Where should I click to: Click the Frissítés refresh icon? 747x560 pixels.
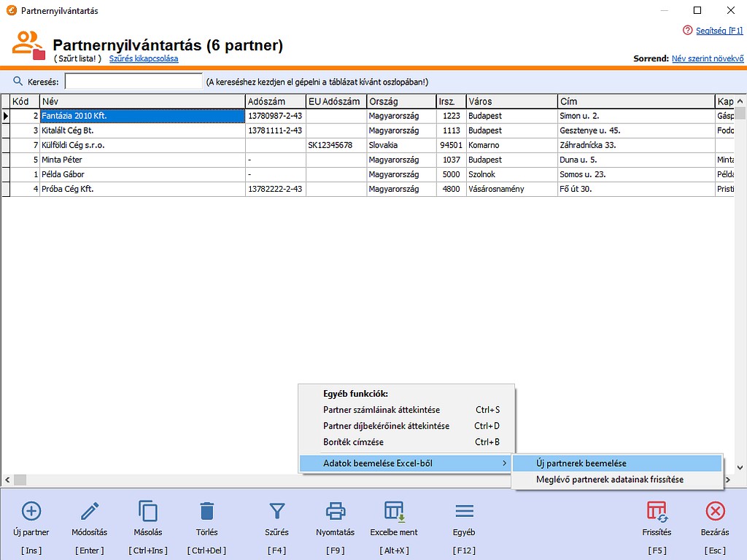coord(657,511)
